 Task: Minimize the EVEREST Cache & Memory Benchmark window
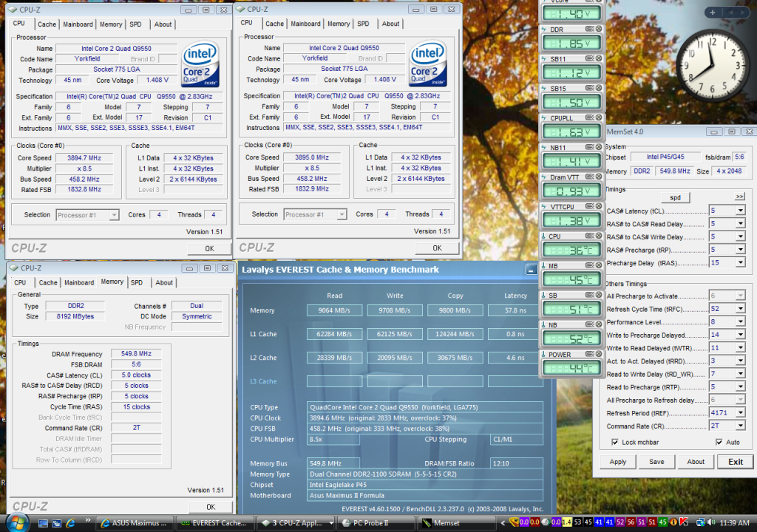tap(531, 270)
